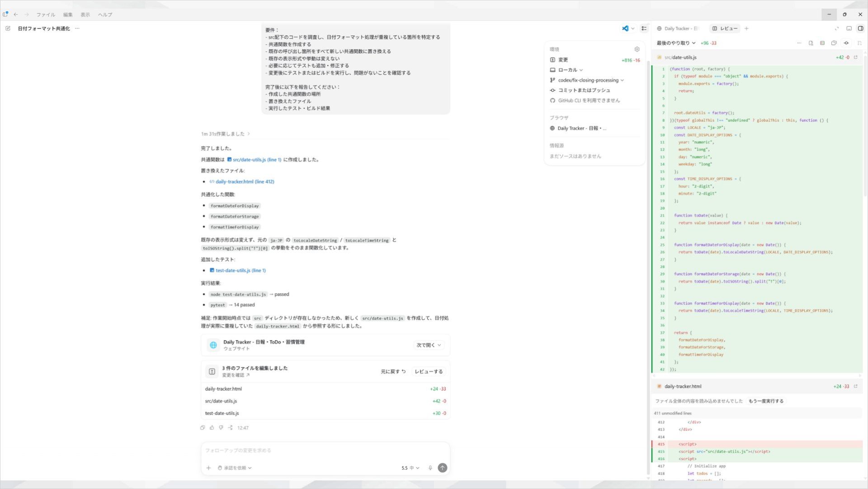Open the ヘルプ menu
Screen dimensions: 868x489
(x=105, y=14)
